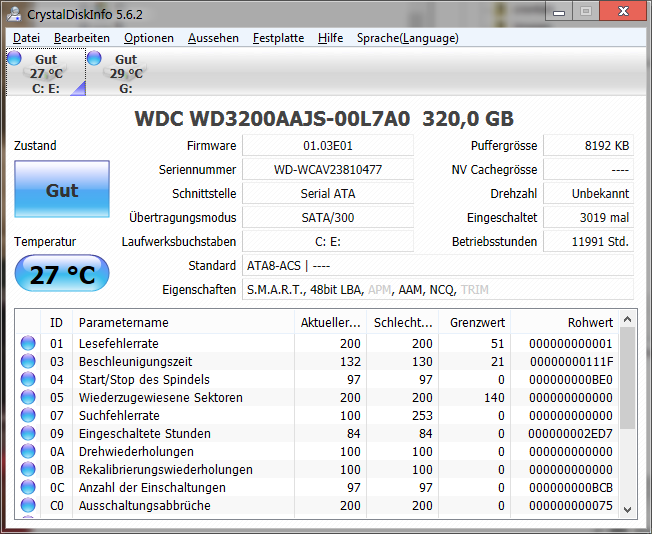This screenshot has width=652, height=534.
Task: Select the Lesefehlerrate parameter name
Action: tap(119, 344)
